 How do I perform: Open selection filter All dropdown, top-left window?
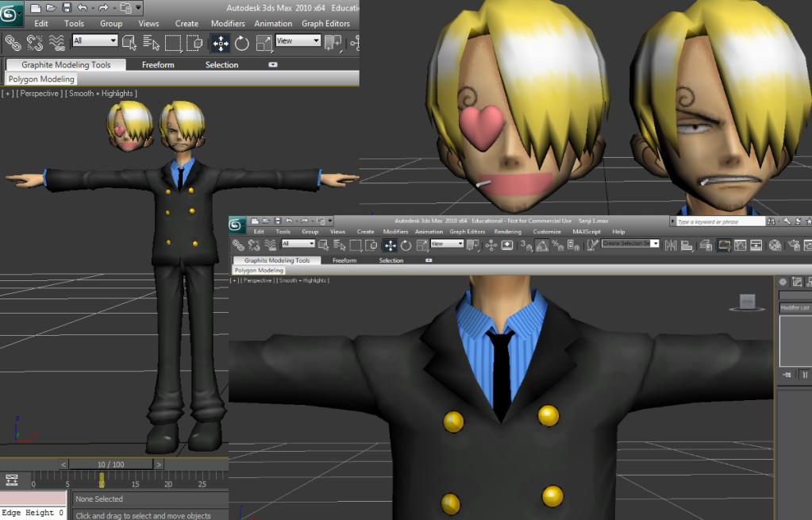click(x=95, y=40)
